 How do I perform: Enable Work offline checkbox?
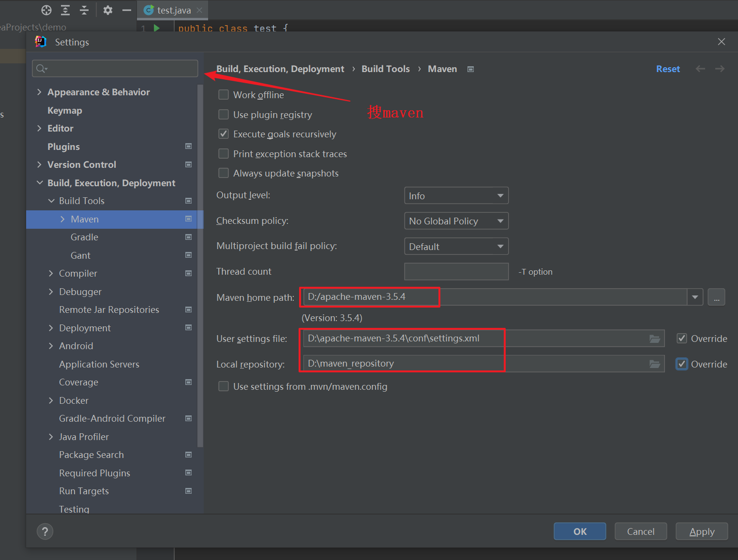[224, 95]
